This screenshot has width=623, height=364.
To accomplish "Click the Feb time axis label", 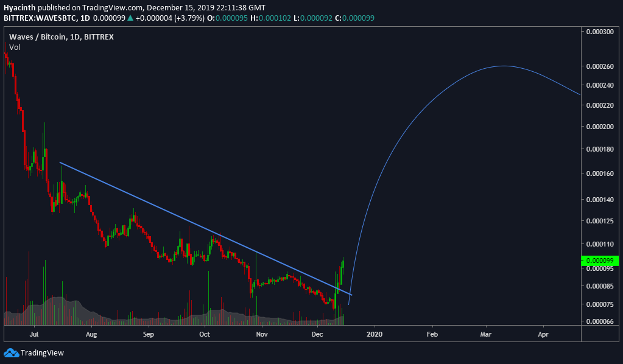I will tap(432, 334).
